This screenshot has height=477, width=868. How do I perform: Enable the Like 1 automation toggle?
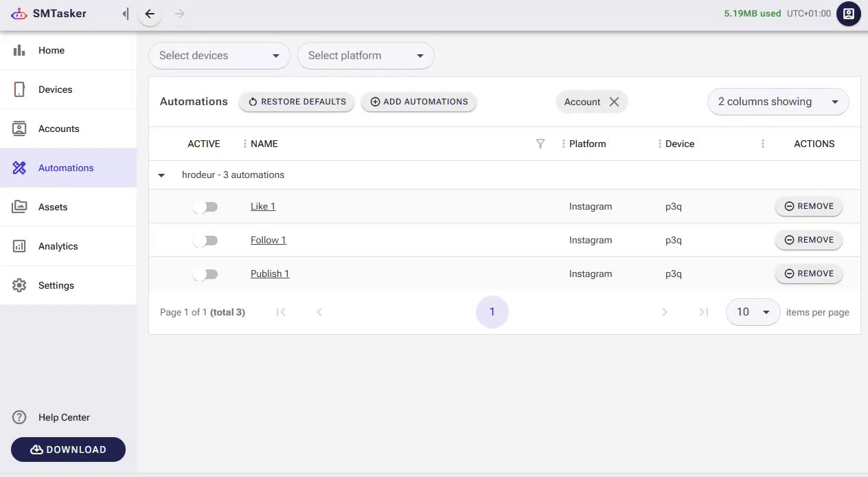pyautogui.click(x=205, y=207)
